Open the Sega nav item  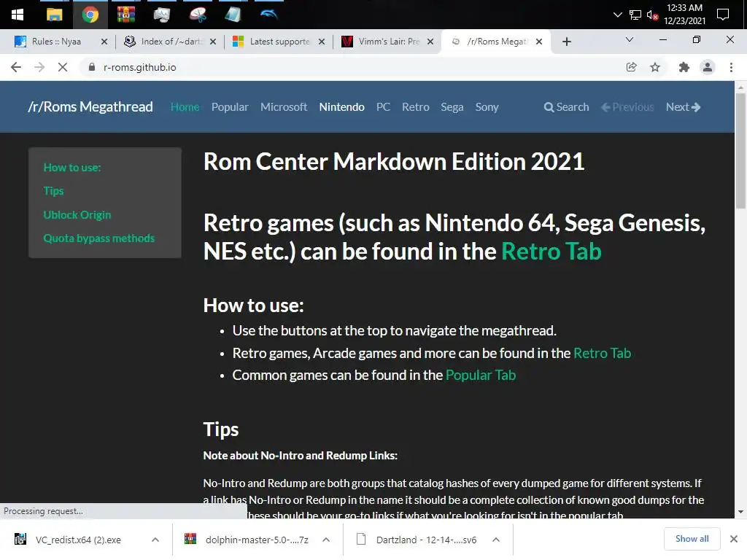452,107
